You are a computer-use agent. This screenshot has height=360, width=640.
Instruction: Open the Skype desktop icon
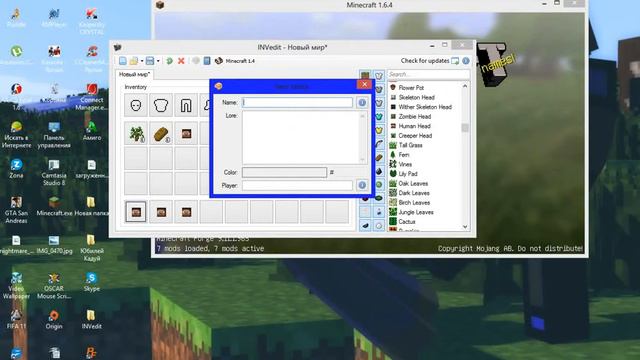[91, 282]
